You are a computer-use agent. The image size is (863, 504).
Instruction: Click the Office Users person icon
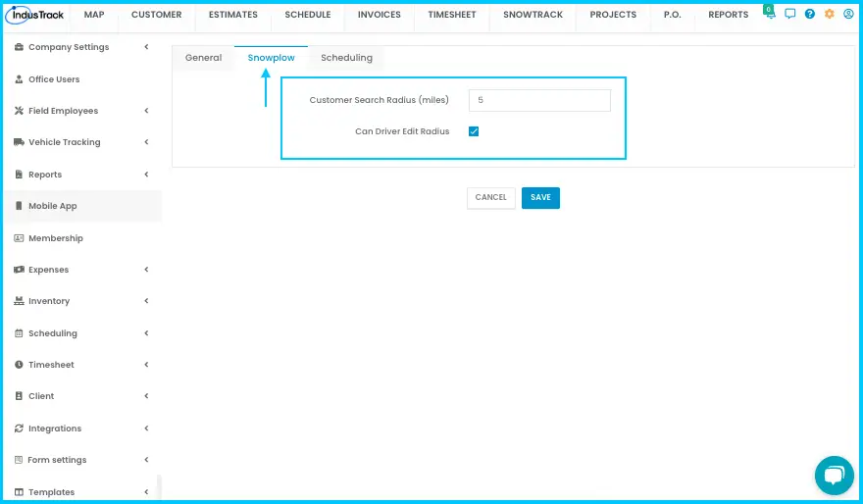19,79
